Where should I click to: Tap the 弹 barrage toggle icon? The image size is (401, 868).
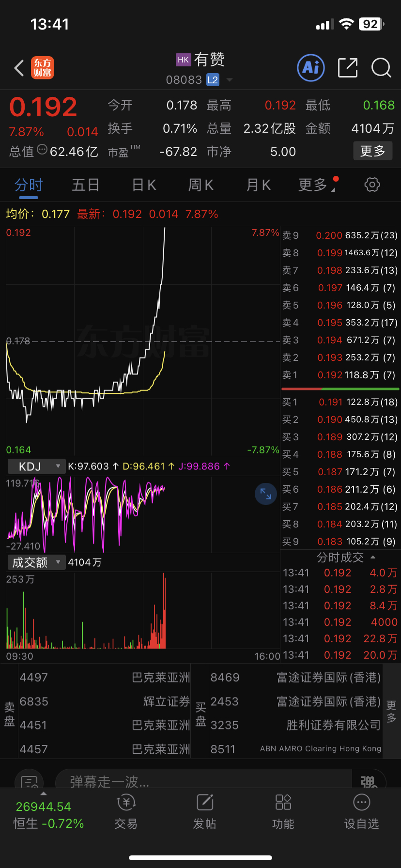[x=369, y=781]
